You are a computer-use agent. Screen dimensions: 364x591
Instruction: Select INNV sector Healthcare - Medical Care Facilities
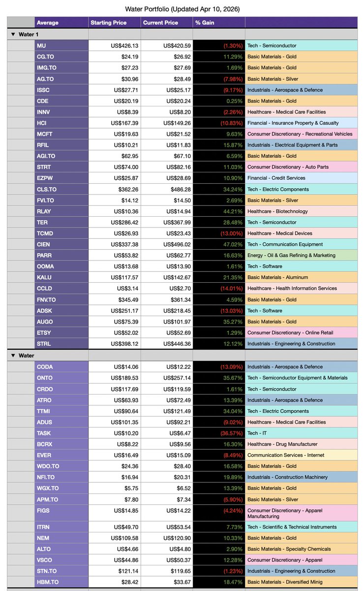click(301, 112)
